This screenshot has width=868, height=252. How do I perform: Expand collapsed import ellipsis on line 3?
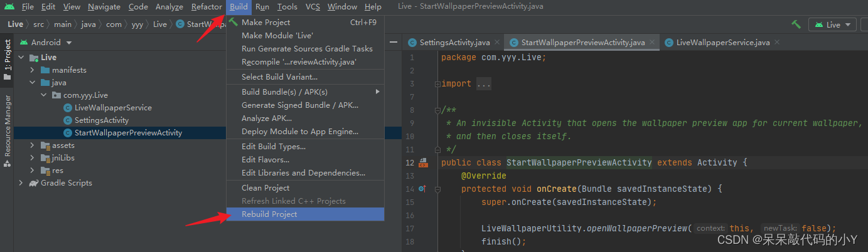click(x=484, y=84)
